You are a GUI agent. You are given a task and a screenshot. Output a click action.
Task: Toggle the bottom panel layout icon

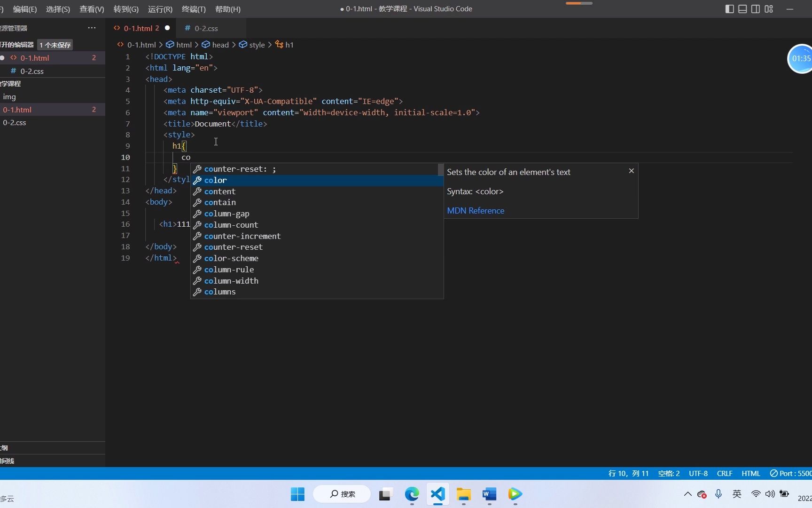[742, 9]
